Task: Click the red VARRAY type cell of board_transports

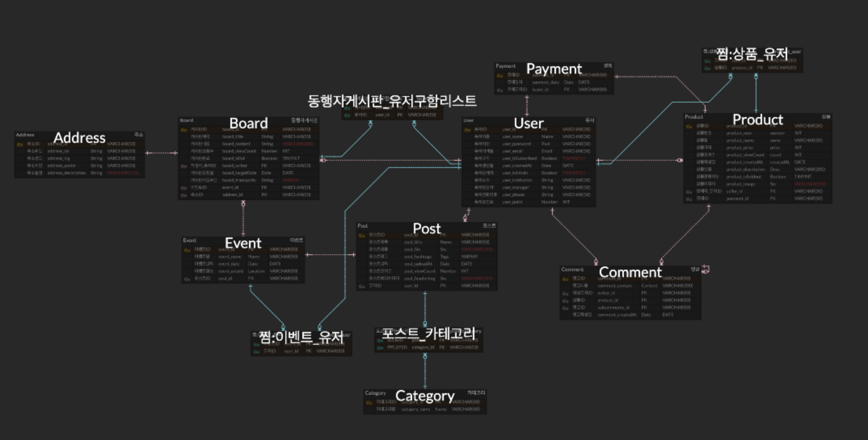Action: click(x=291, y=180)
